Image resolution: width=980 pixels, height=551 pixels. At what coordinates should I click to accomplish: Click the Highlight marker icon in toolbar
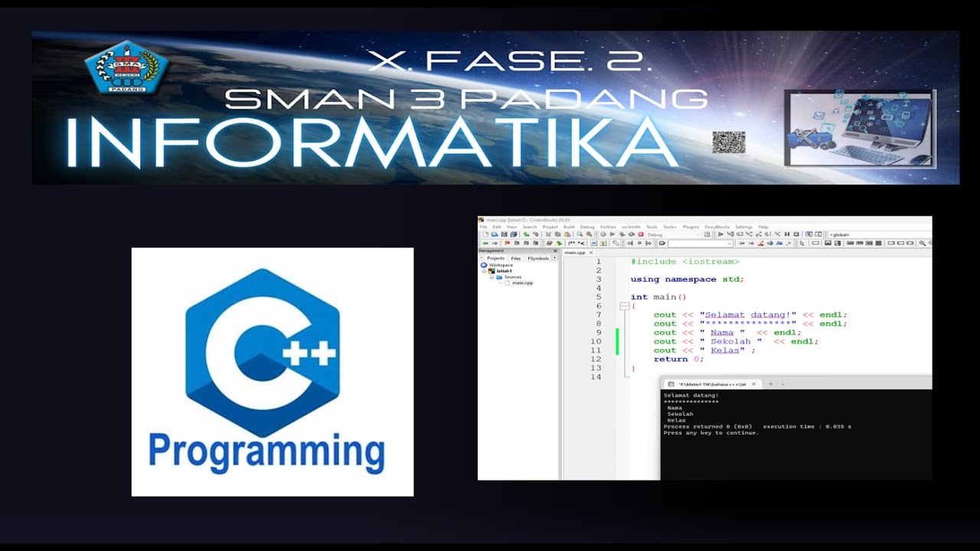[x=761, y=243]
